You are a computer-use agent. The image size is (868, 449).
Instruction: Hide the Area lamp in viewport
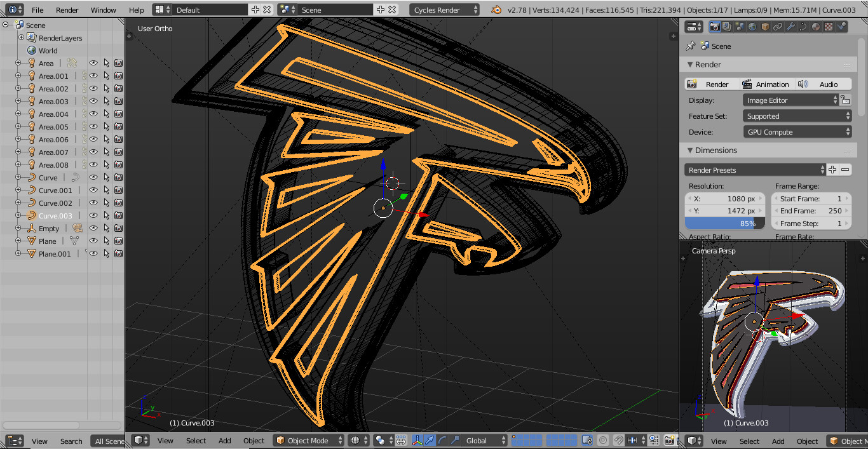[93, 63]
